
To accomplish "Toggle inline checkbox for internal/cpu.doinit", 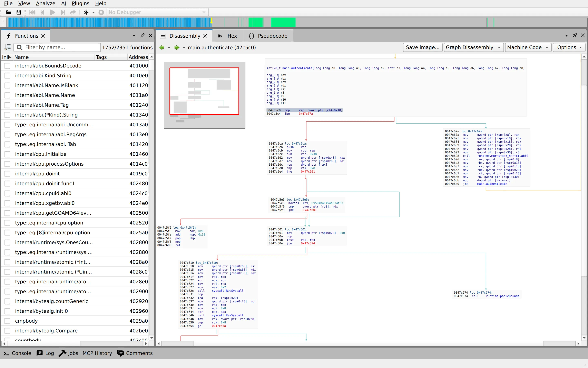I will (8, 174).
